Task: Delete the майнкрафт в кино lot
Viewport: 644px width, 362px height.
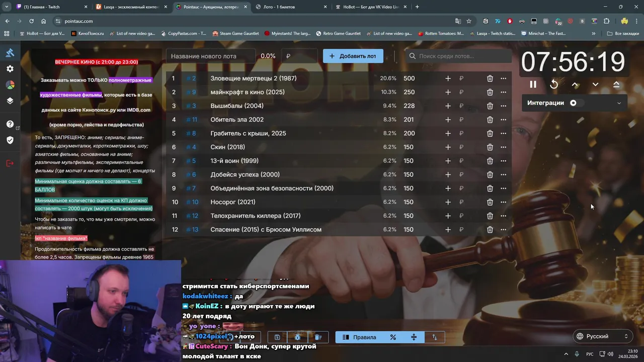Action: pyautogui.click(x=490, y=92)
